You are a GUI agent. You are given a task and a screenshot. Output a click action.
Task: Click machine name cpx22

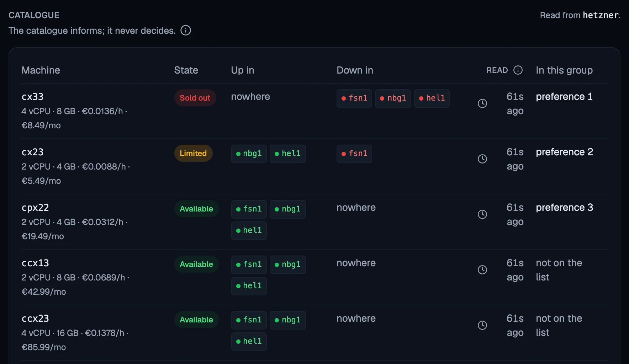pos(35,208)
